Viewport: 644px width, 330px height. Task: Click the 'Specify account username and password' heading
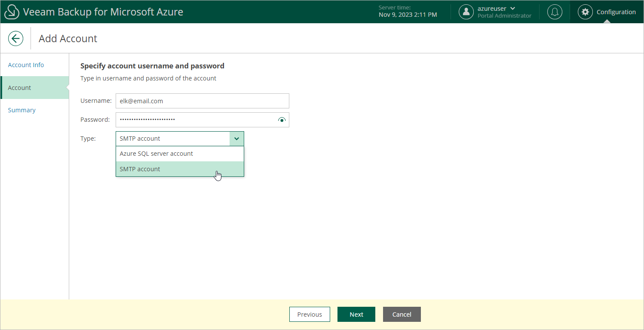coord(152,66)
